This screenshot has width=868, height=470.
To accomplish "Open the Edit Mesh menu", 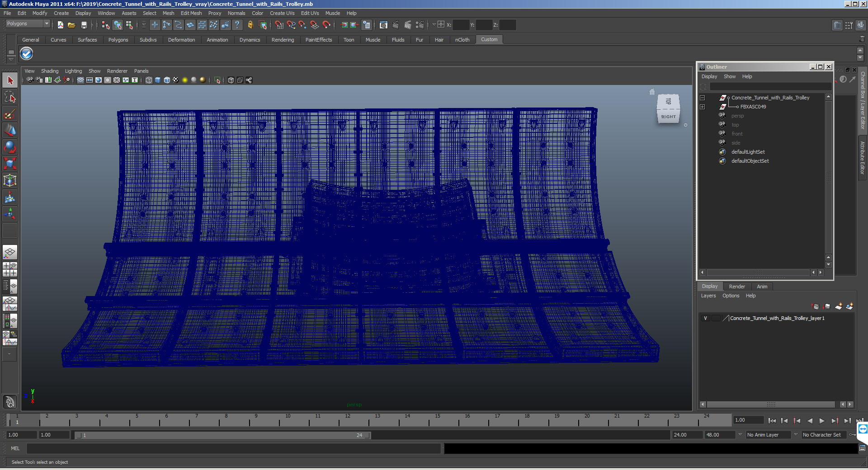I will click(191, 13).
